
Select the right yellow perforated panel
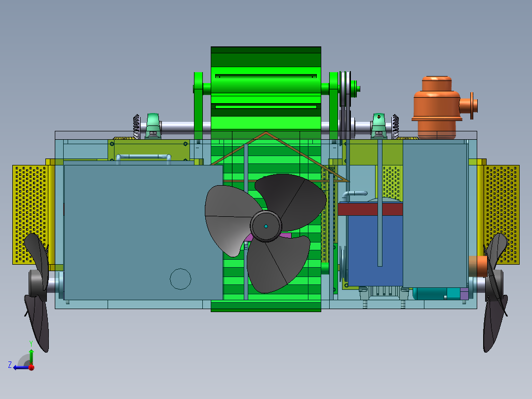click(x=501, y=215)
